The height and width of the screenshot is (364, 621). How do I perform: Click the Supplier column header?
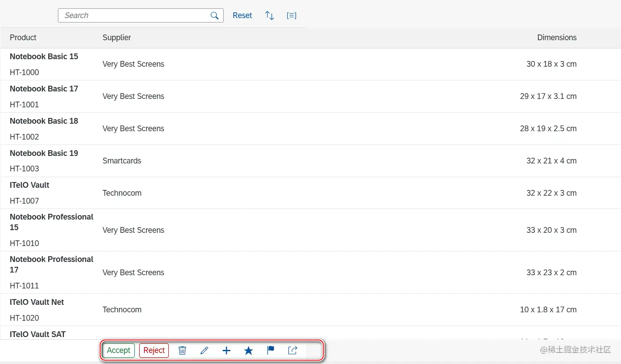tap(117, 38)
